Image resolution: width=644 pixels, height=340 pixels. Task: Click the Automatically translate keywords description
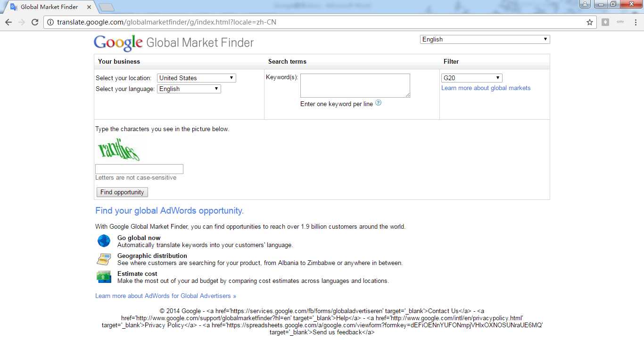click(205, 245)
